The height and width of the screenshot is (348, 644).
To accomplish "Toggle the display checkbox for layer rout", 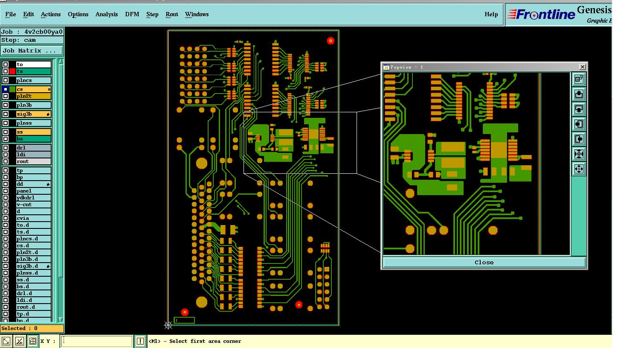I will click(6, 161).
